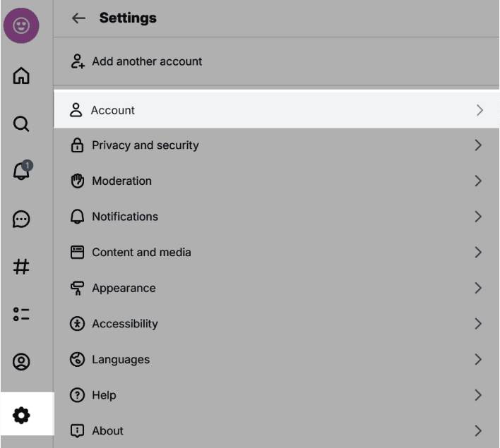500x448 pixels.
Task: Expand the Moderation chevron arrow
Action: pos(477,181)
